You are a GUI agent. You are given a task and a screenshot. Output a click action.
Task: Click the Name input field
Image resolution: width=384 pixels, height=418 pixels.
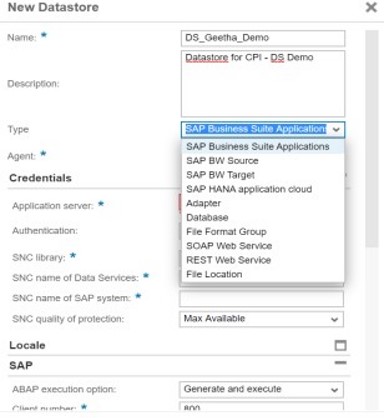263,38
